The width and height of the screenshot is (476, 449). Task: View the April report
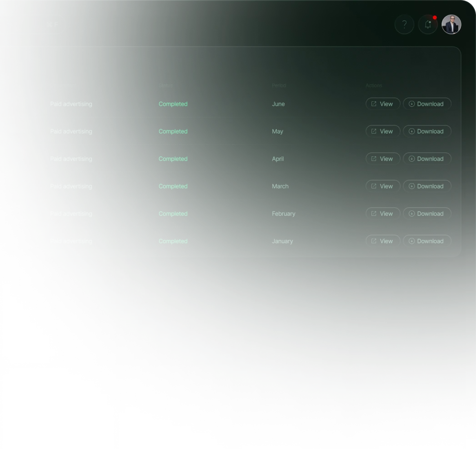coord(383,159)
